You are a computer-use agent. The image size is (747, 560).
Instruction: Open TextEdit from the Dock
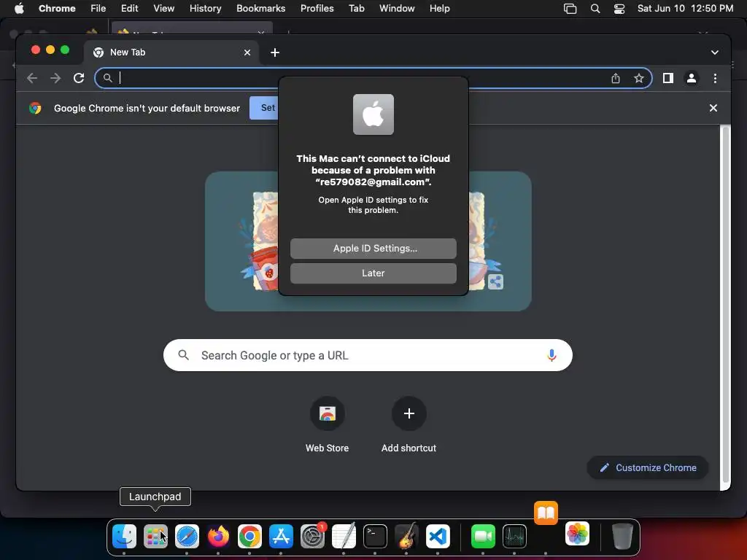click(344, 536)
